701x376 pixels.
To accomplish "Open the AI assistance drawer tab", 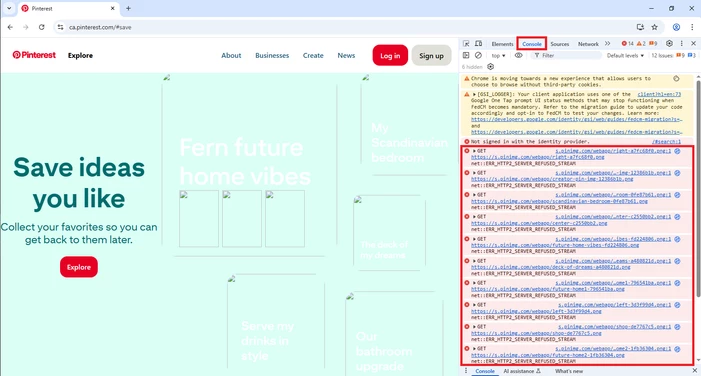I will click(521, 371).
